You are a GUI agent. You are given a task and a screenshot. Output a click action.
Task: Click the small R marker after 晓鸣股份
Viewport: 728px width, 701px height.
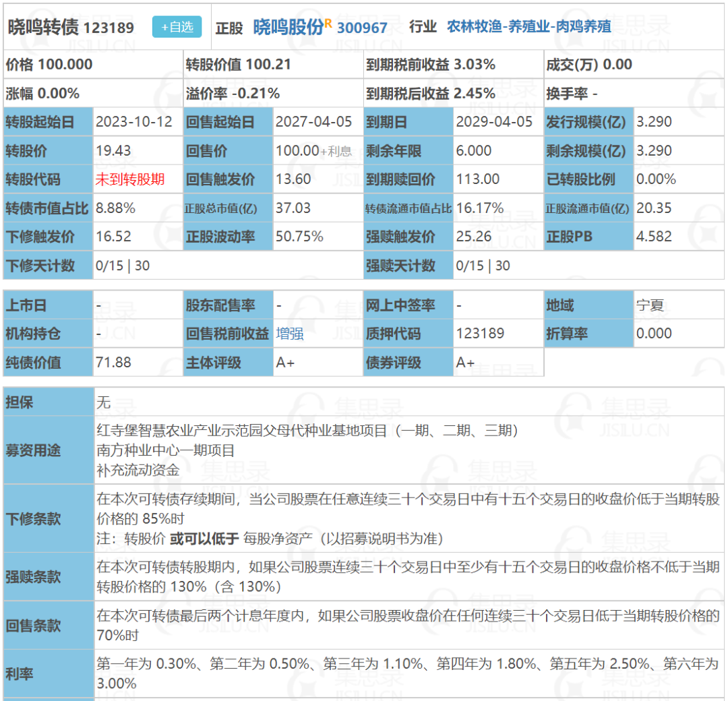pos(328,23)
